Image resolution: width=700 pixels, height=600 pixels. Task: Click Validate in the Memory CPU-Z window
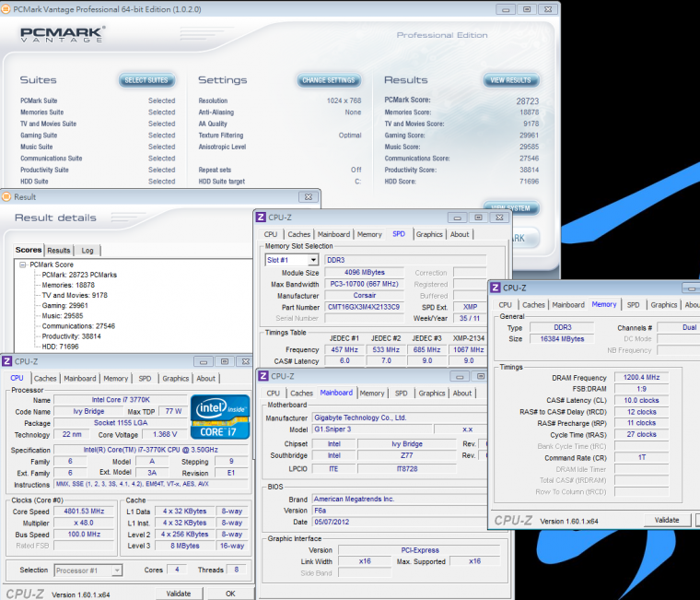click(x=666, y=521)
